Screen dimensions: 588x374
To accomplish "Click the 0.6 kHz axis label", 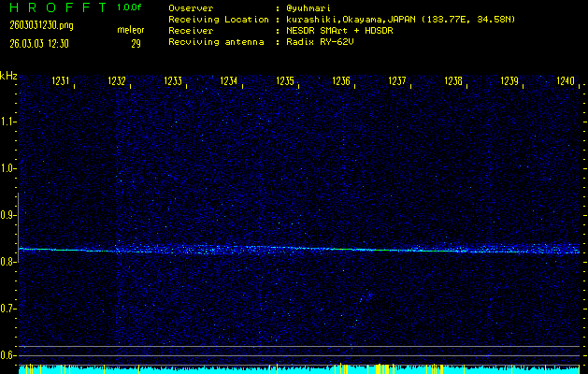I will pos(7,355).
